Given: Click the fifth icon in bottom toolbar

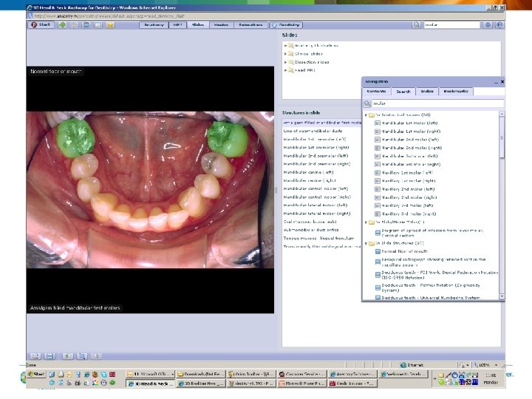Looking at the screenshot, I should click(96, 356).
